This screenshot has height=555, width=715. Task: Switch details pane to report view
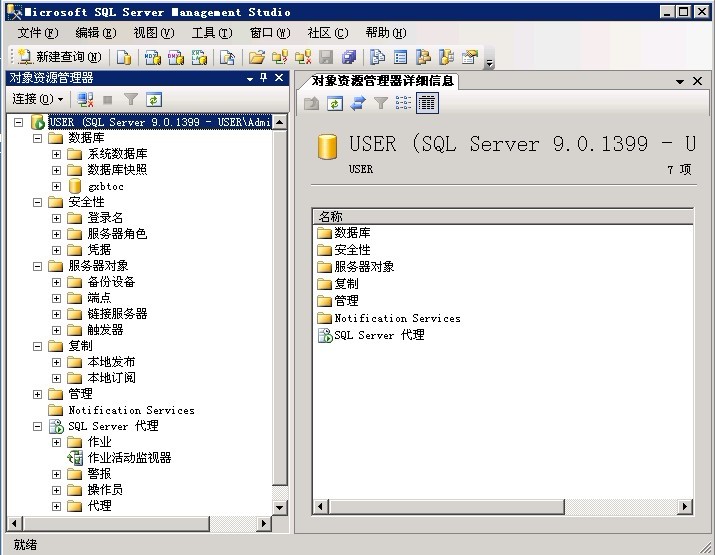pyautogui.click(x=427, y=104)
